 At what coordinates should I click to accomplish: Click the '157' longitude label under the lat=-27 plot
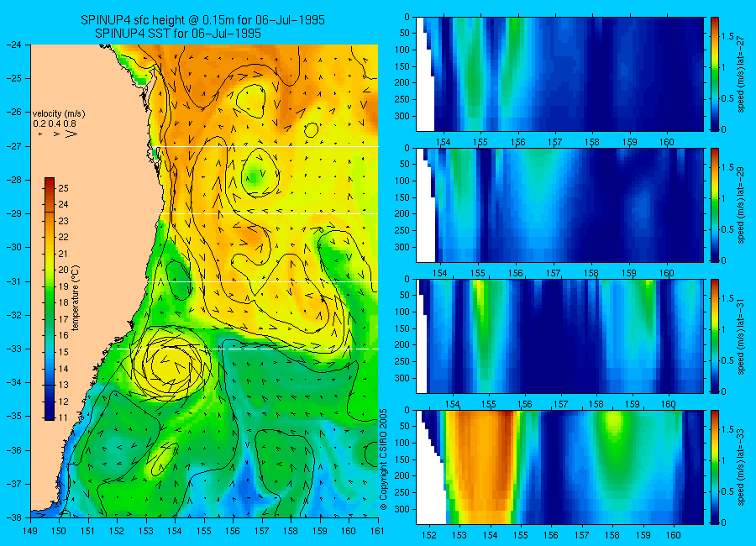tap(555, 142)
